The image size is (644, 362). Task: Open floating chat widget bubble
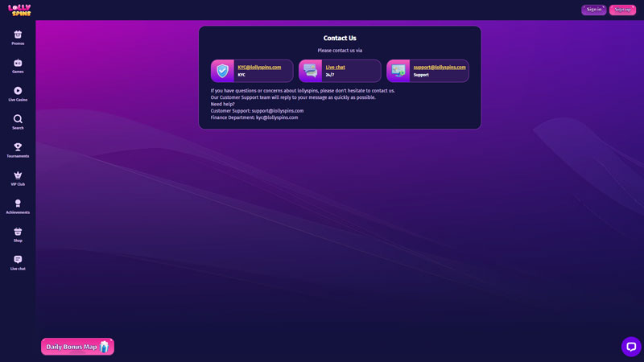point(631,347)
